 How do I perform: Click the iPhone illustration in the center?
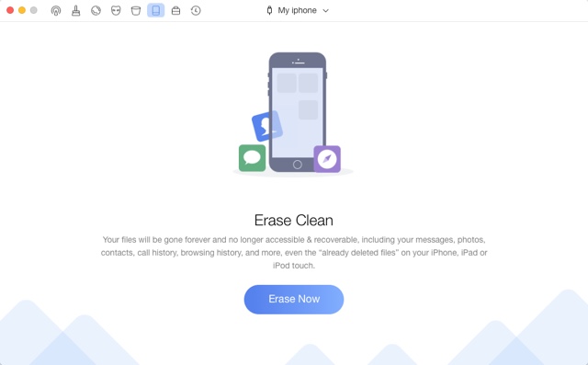coord(298,112)
